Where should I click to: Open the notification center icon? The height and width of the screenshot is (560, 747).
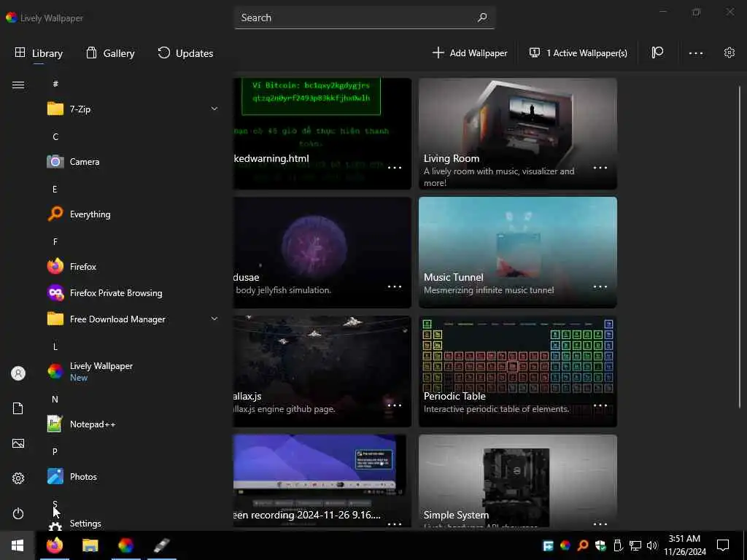pos(723,545)
